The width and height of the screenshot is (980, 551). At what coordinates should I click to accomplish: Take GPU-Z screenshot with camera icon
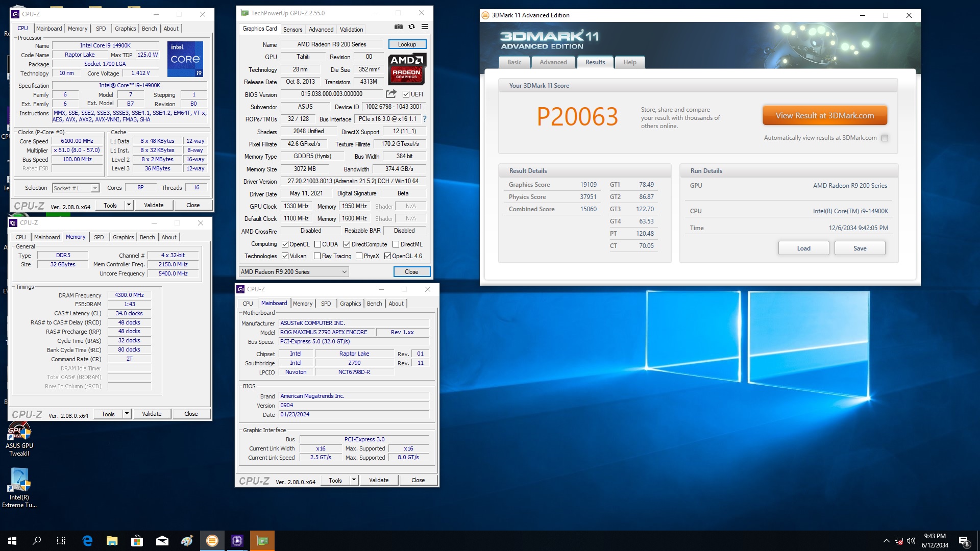point(399,27)
